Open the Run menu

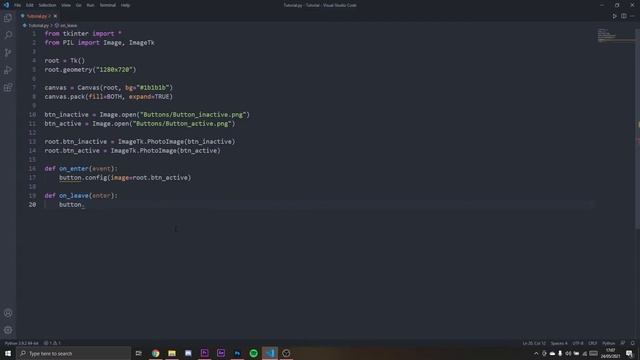pos(90,5)
